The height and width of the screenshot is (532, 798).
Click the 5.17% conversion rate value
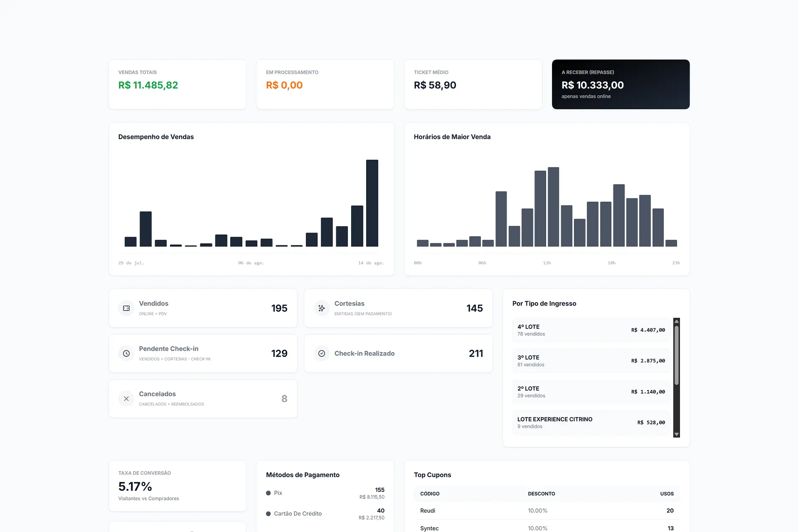click(135, 486)
